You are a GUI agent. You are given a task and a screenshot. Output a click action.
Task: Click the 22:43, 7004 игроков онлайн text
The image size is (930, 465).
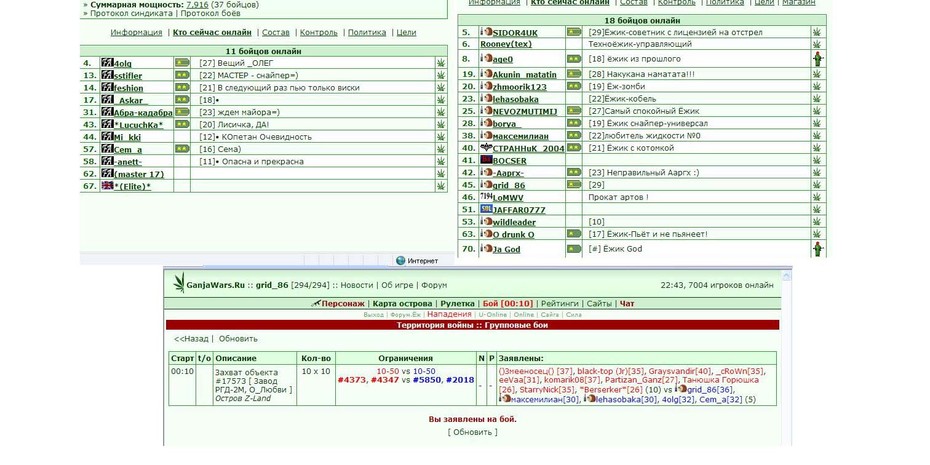tap(716, 285)
